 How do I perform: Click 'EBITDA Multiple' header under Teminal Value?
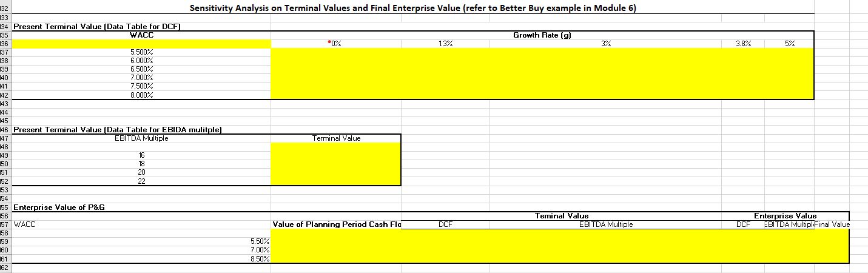[x=605, y=224]
